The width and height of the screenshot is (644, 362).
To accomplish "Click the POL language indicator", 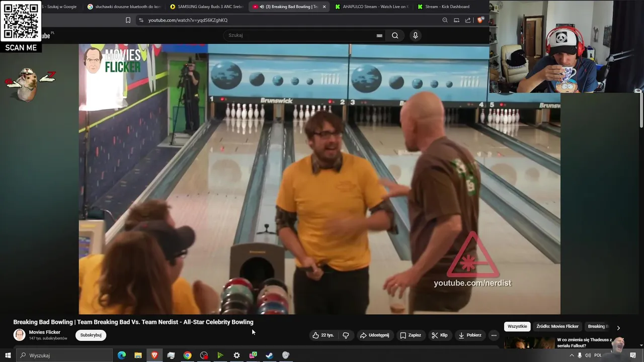I will [x=598, y=355].
